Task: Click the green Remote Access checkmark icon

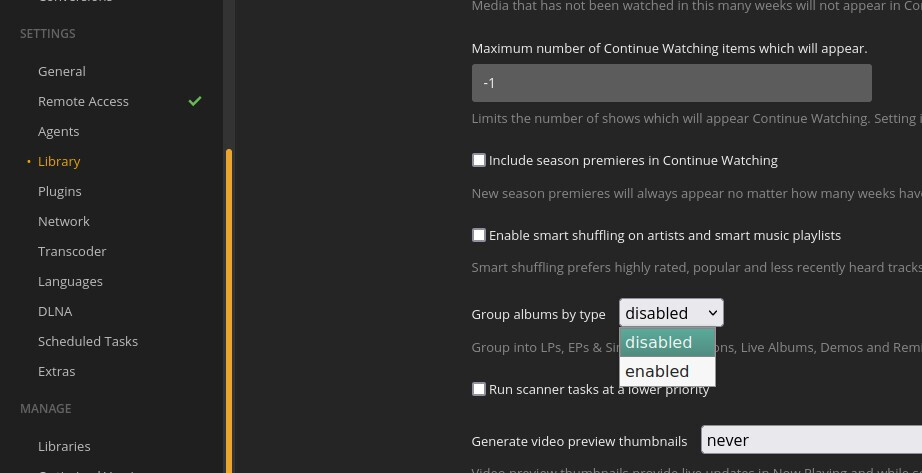Action: coord(195,101)
